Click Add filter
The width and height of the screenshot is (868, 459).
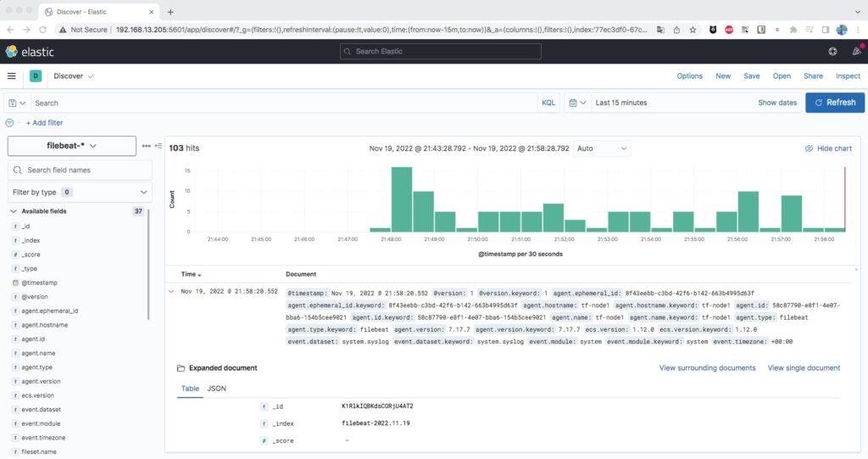pos(45,123)
